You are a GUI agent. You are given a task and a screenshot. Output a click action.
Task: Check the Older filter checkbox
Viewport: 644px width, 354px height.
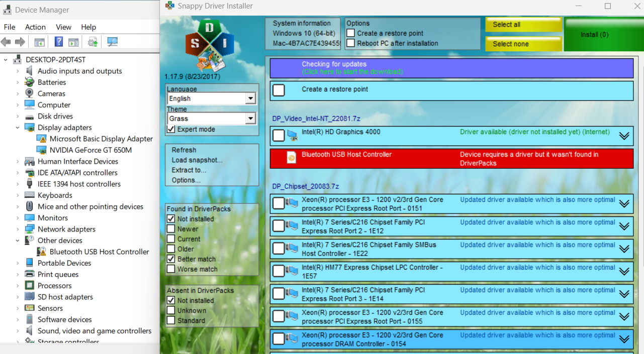coord(171,249)
